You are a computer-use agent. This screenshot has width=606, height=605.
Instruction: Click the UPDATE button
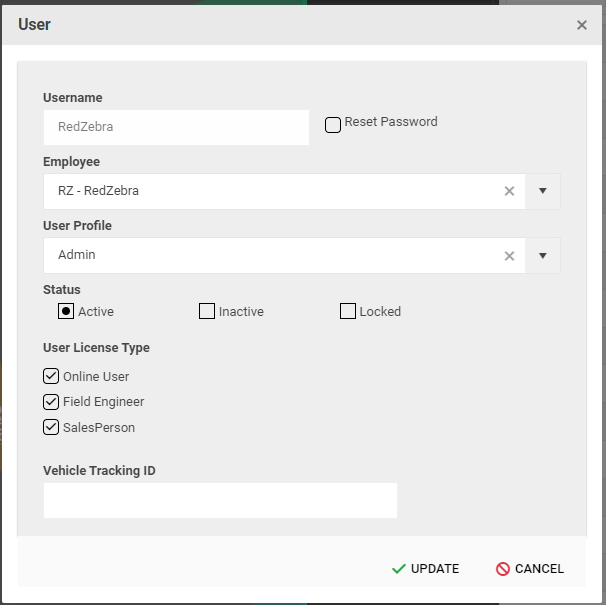pos(426,569)
